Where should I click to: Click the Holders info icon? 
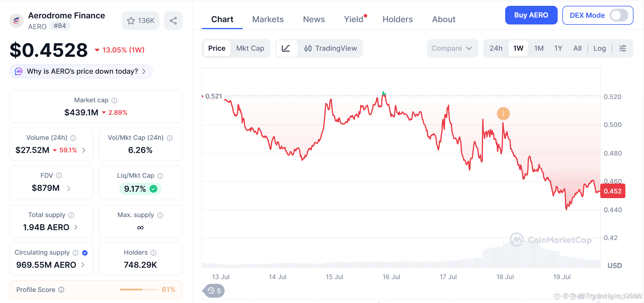coord(153,253)
